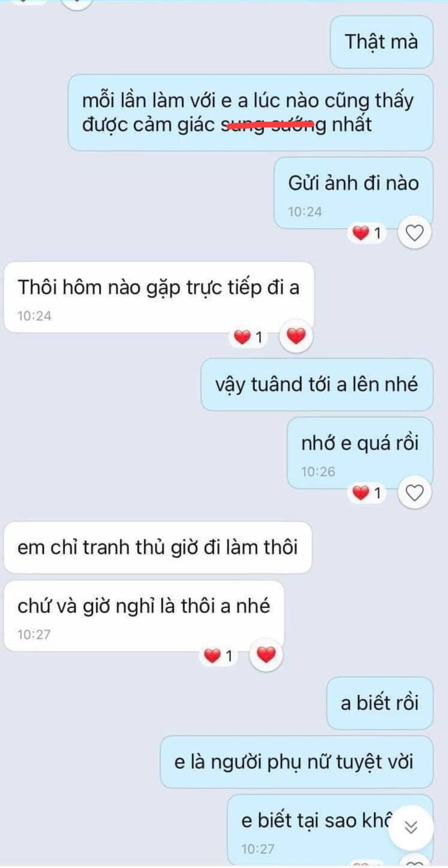The width and height of the screenshot is (448, 868).
Task: Open the reaction count under "Gửi ảnh đi nào"
Action: click(367, 233)
